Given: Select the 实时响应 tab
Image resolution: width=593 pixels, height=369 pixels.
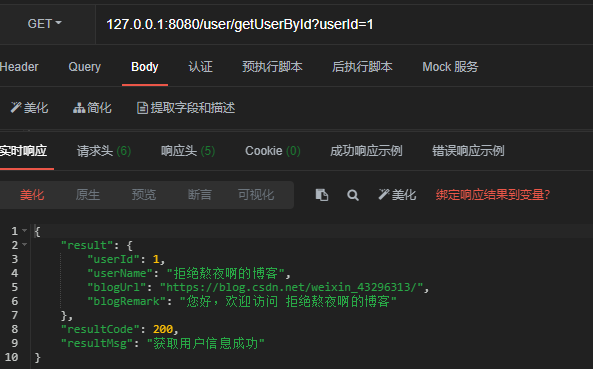Looking at the screenshot, I should click(23, 151).
